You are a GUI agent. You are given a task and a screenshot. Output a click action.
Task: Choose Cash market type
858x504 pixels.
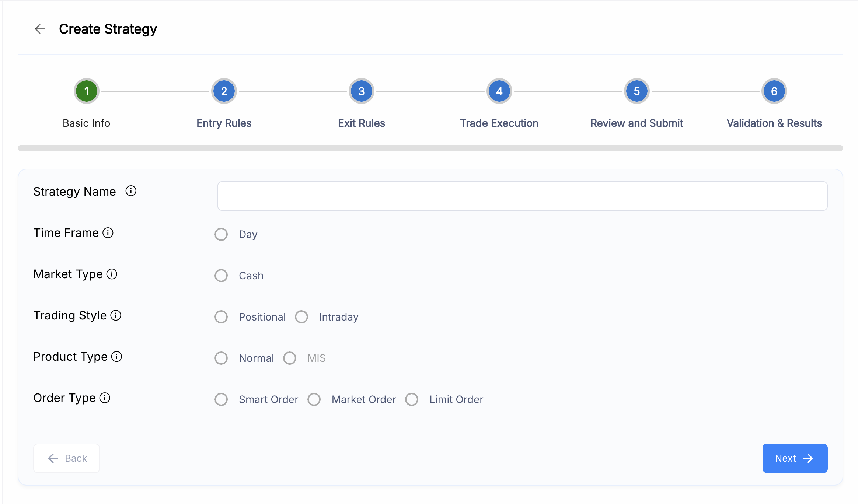221,276
